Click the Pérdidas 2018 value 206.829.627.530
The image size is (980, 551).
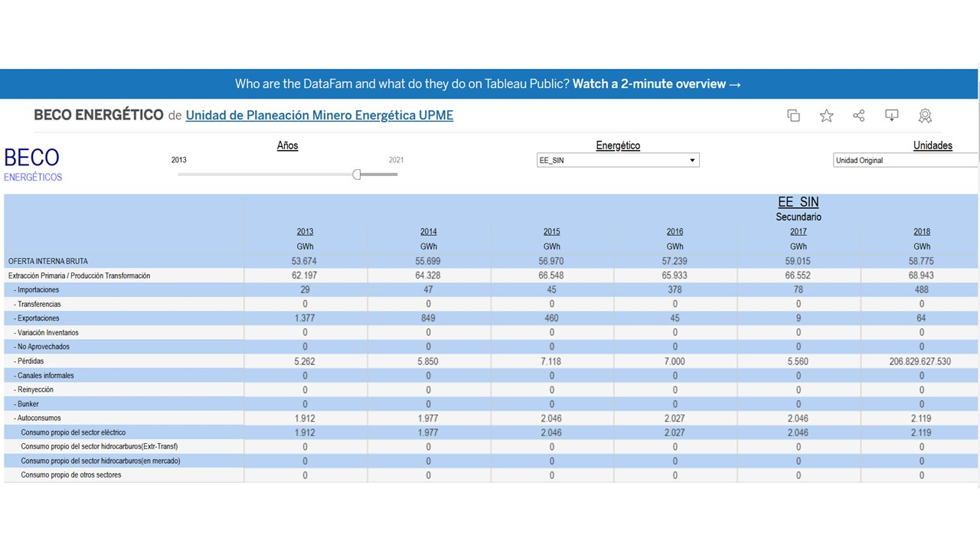pyautogui.click(x=921, y=361)
